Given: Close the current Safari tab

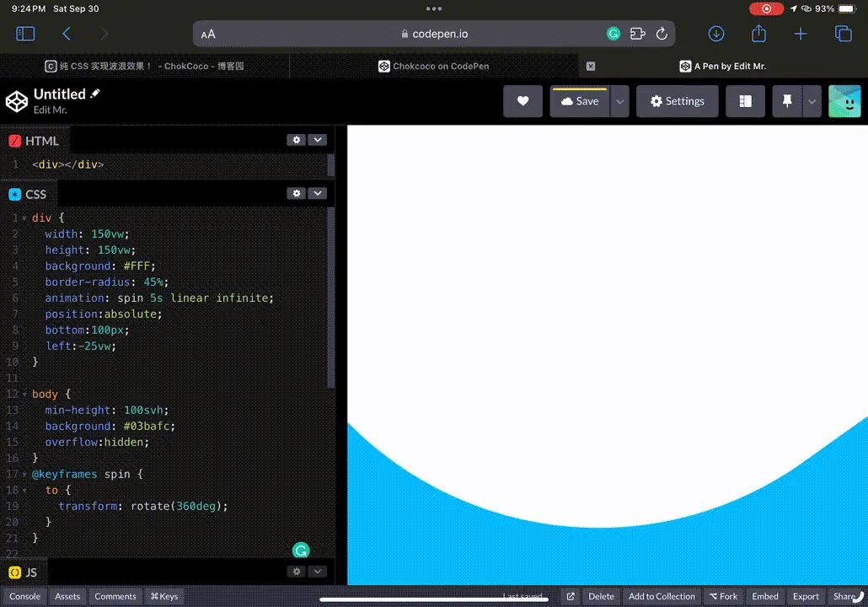Looking at the screenshot, I should (591, 66).
